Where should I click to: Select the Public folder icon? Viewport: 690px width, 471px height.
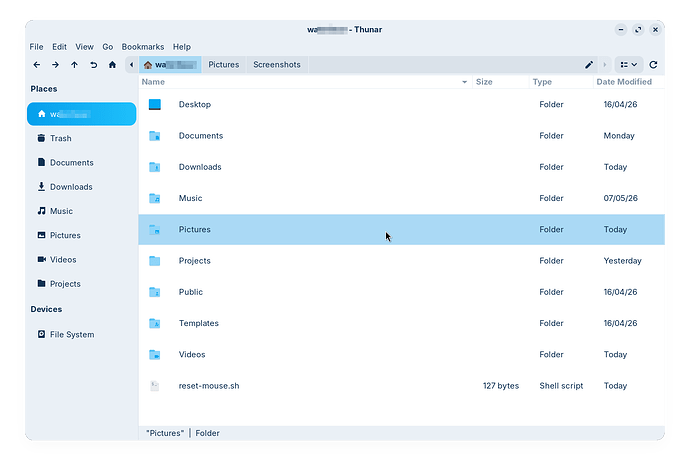coord(154,292)
